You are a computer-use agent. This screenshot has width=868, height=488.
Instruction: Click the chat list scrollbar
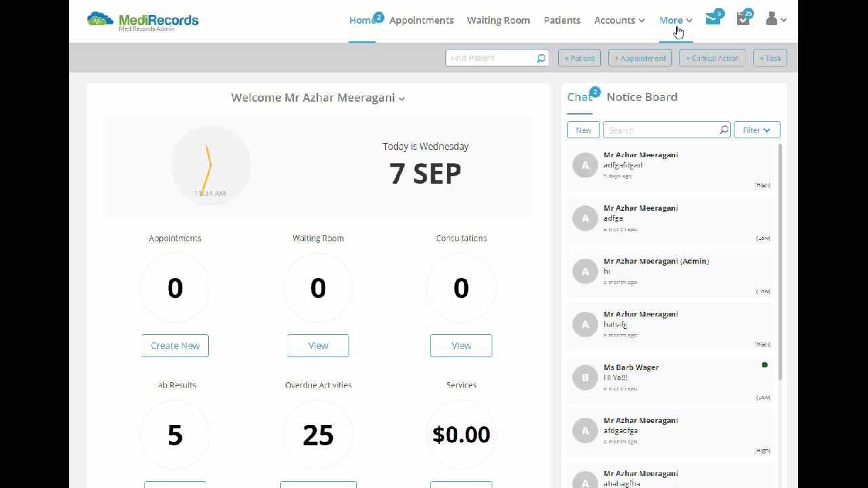pyautogui.click(x=780, y=262)
